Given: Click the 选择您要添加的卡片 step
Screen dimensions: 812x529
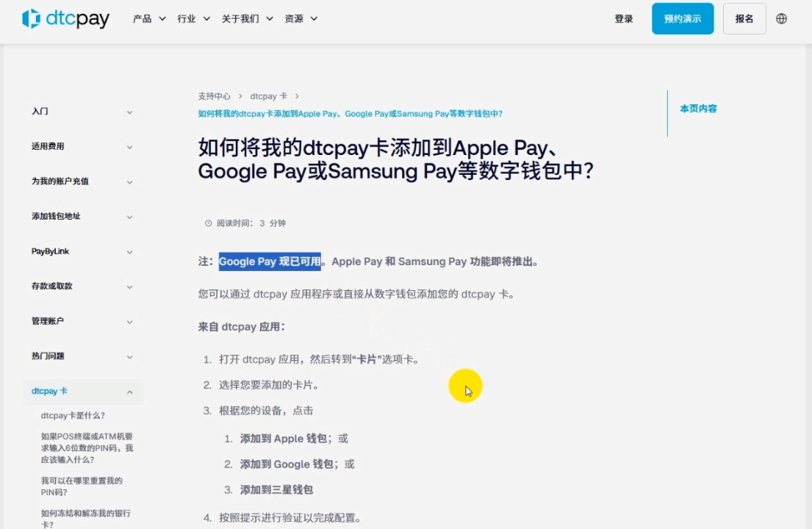Looking at the screenshot, I should pyautogui.click(x=269, y=385).
